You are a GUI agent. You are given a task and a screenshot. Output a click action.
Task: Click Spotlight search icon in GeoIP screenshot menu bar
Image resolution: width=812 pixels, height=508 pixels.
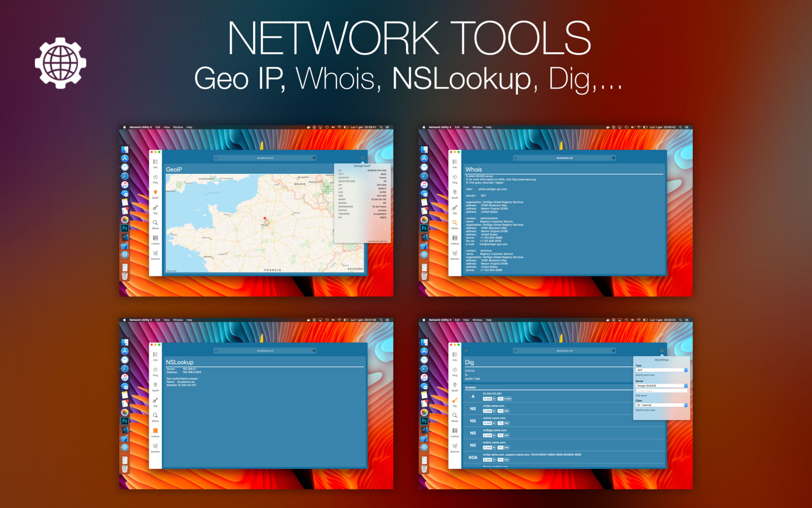381,127
